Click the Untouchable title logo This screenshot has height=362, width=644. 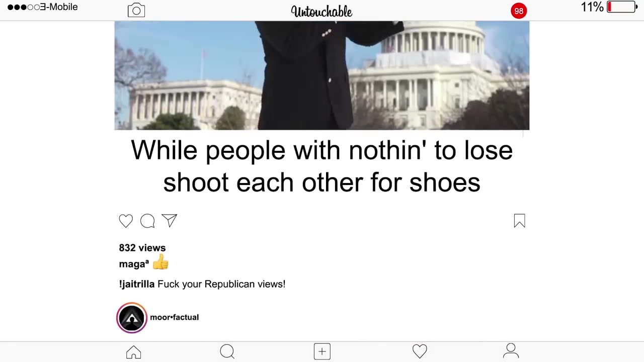[x=321, y=12]
